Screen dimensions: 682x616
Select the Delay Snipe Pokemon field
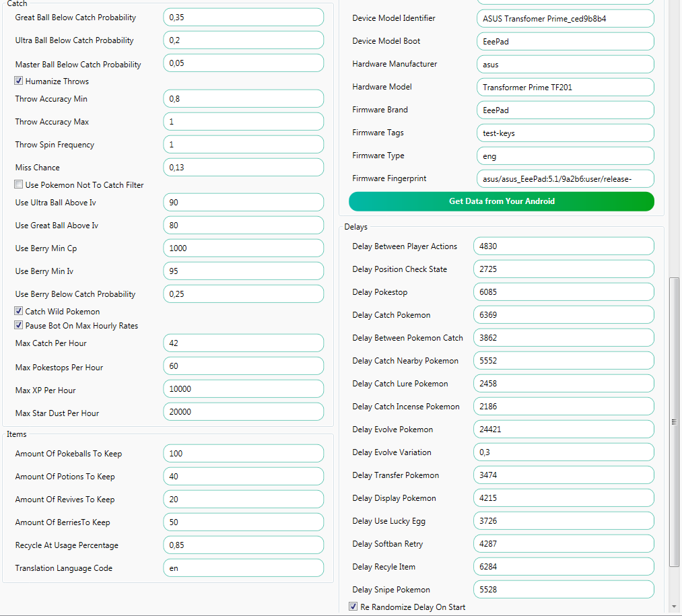tap(564, 590)
